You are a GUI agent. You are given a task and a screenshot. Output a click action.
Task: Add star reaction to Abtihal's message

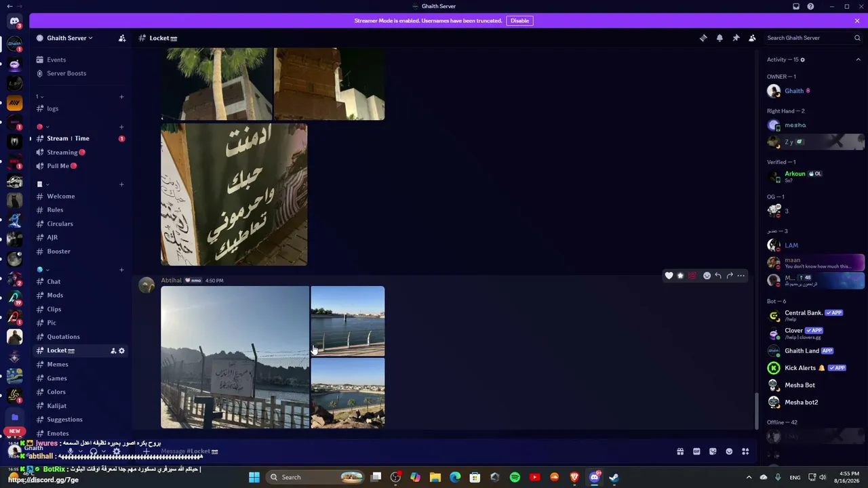coord(680,276)
